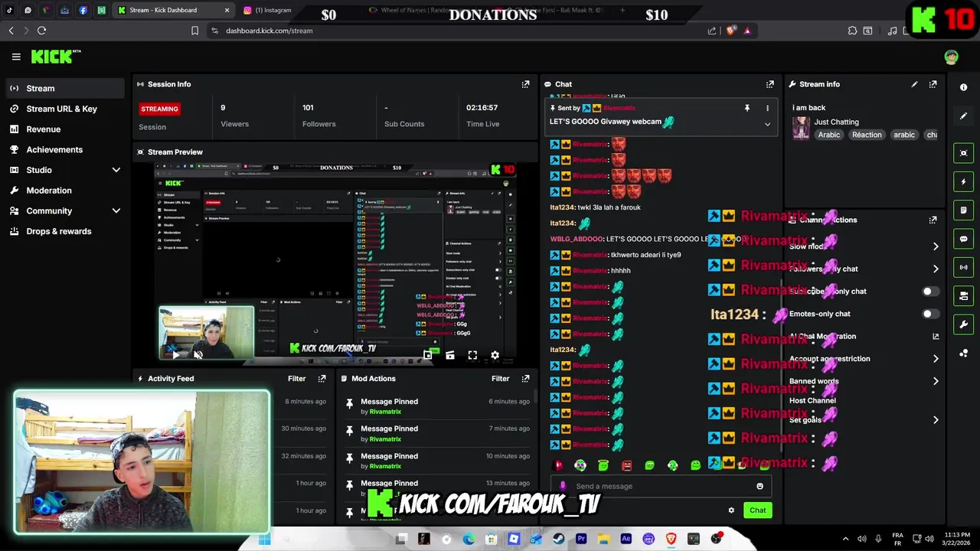Viewport: 980px width, 551px height.
Task: Open Account age restriction arrow
Action: [x=936, y=358]
